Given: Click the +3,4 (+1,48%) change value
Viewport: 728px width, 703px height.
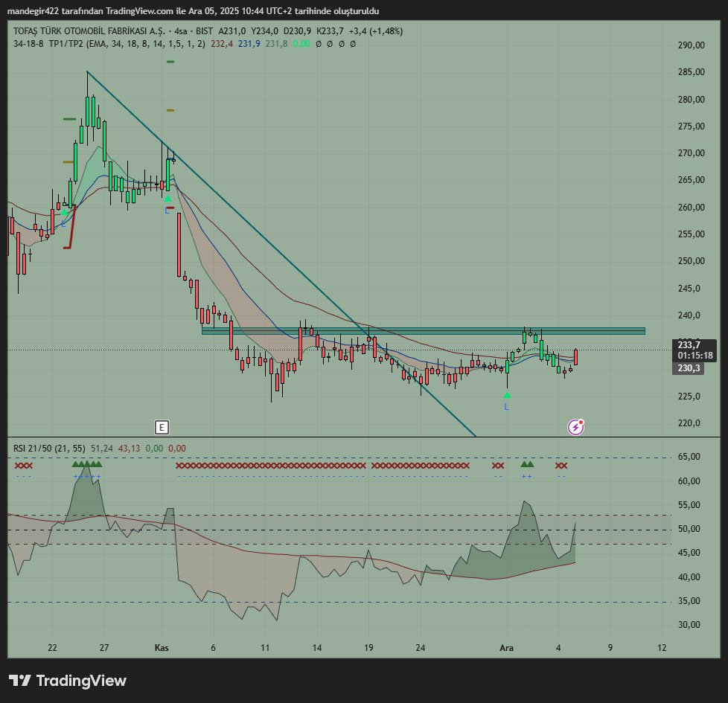Looking at the screenshot, I should coord(376,31).
